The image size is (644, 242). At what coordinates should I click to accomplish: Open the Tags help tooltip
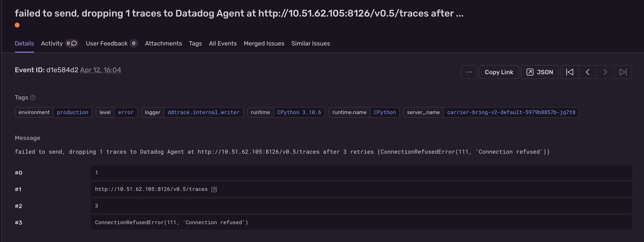33,97
